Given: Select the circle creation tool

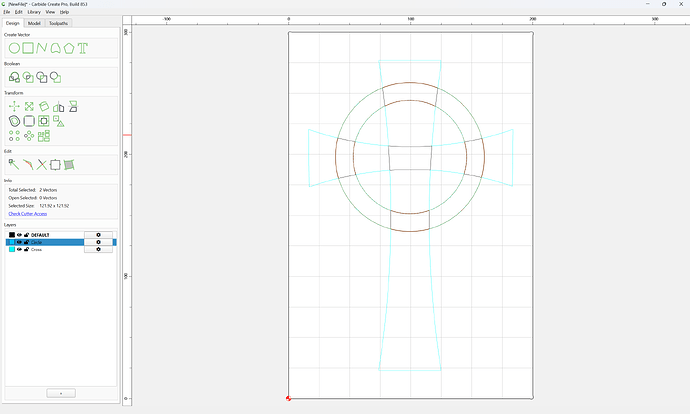Looking at the screenshot, I should 14,48.
